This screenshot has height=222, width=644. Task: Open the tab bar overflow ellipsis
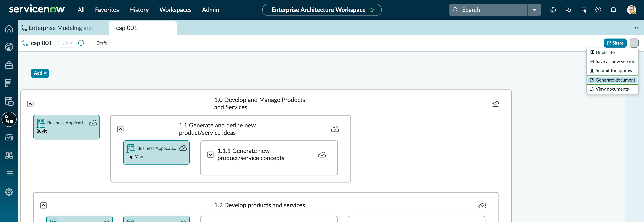(637, 28)
